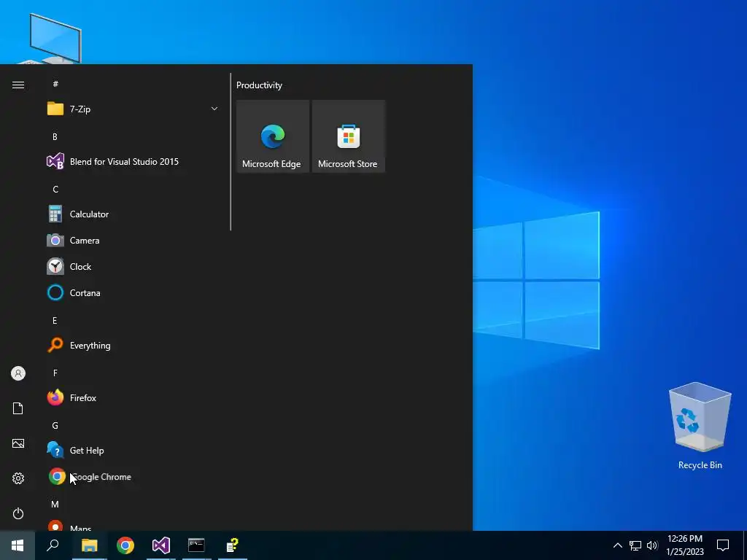
Task: Switch to Visual Studio in taskbar
Action: click(x=161, y=545)
